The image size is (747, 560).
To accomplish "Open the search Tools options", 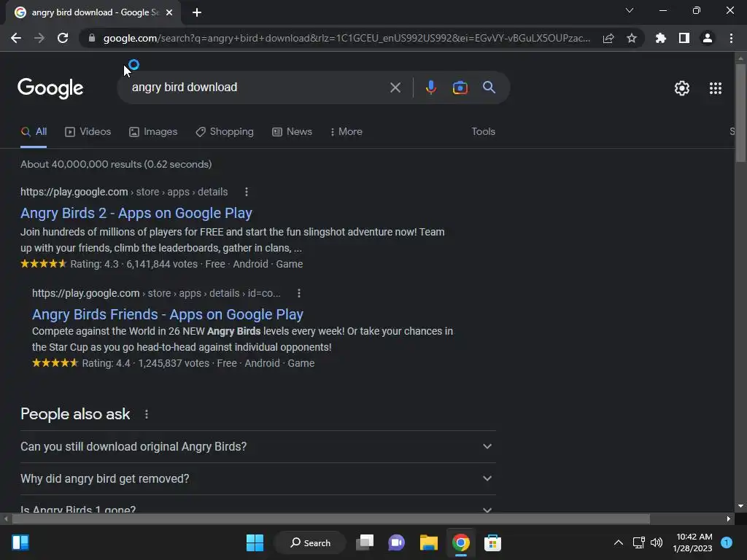I will click(x=483, y=132).
